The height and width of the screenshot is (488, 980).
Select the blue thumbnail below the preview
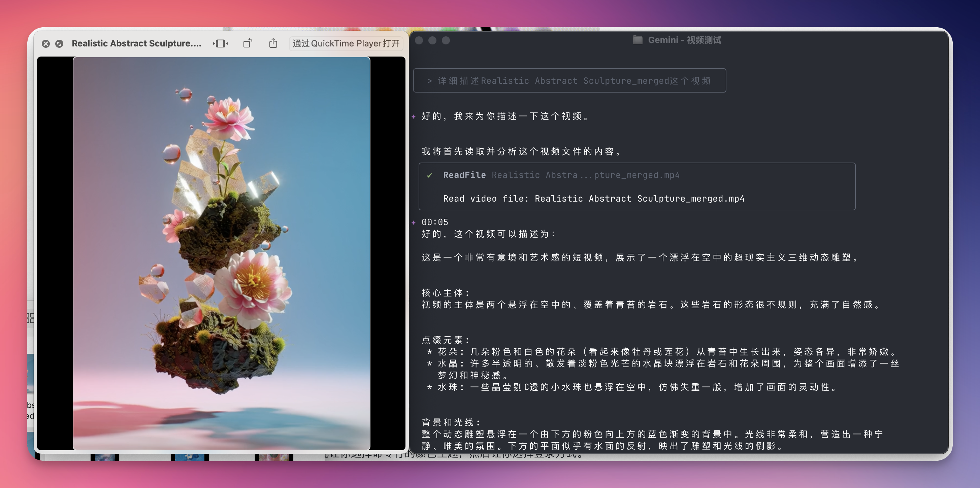tap(190, 457)
